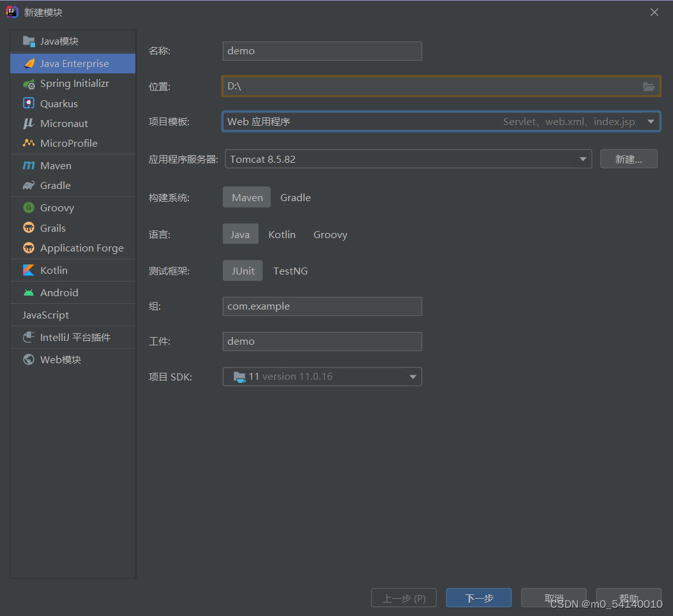The image size is (673, 616).
Task: Click the SDK folder icon in 项目 SDK
Action: [x=239, y=377]
